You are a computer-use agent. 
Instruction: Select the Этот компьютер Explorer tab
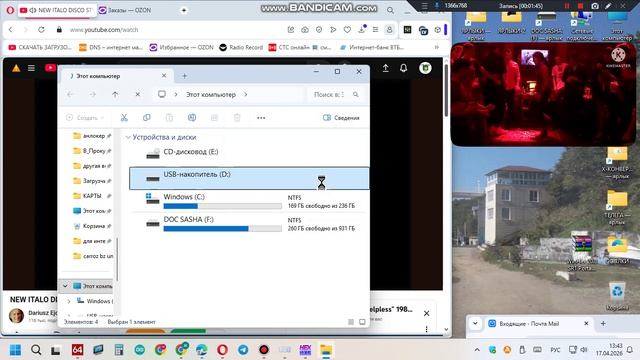click(116, 76)
